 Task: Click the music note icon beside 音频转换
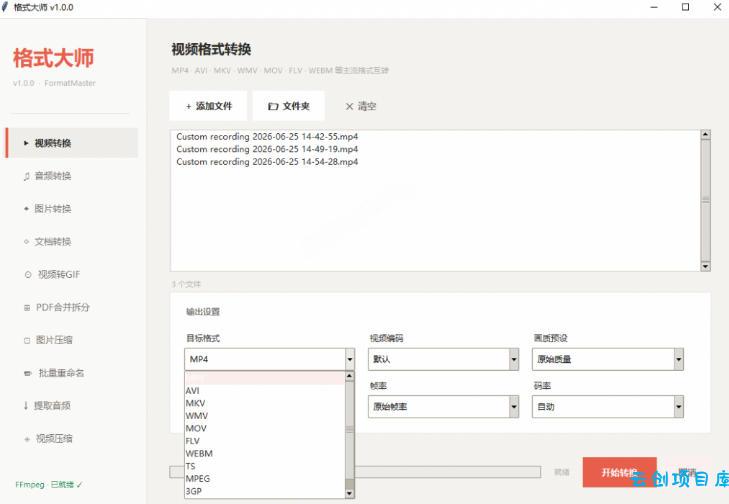27,176
